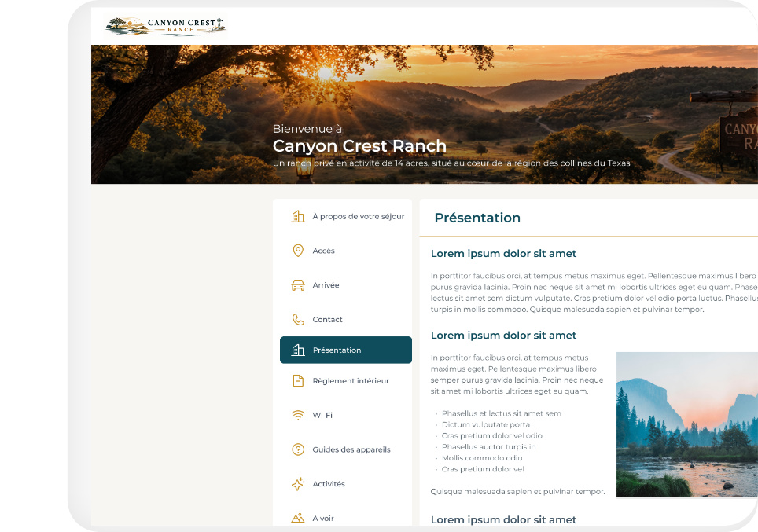Open the "Guides des appareils" menu label

[351, 449]
